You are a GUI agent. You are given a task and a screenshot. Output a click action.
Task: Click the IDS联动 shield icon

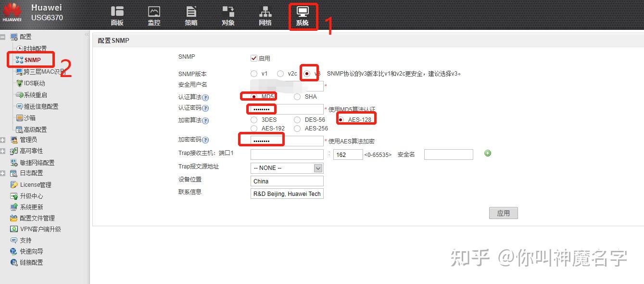tap(20, 83)
